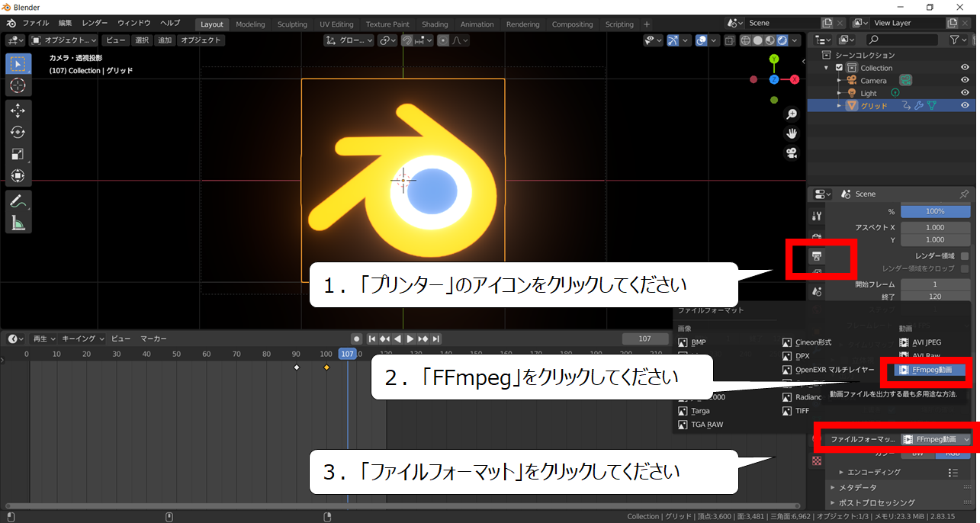Hide the グリッド object with its eye icon
The image size is (980, 523).
click(965, 105)
